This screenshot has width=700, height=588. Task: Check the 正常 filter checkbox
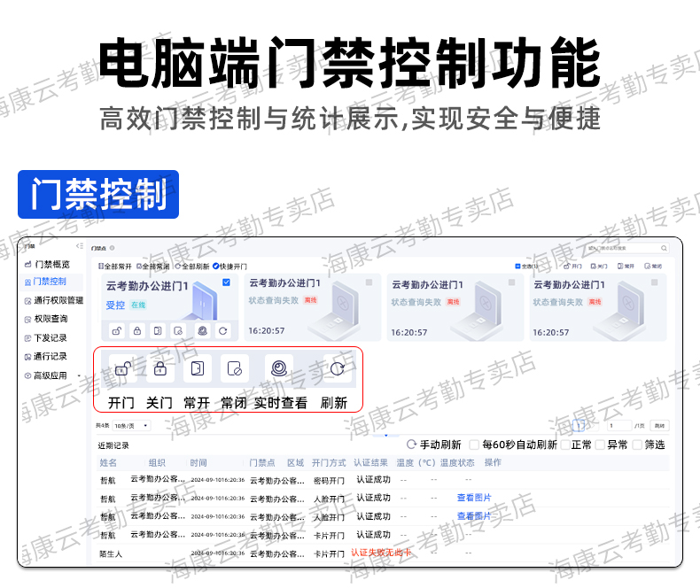pos(565,445)
